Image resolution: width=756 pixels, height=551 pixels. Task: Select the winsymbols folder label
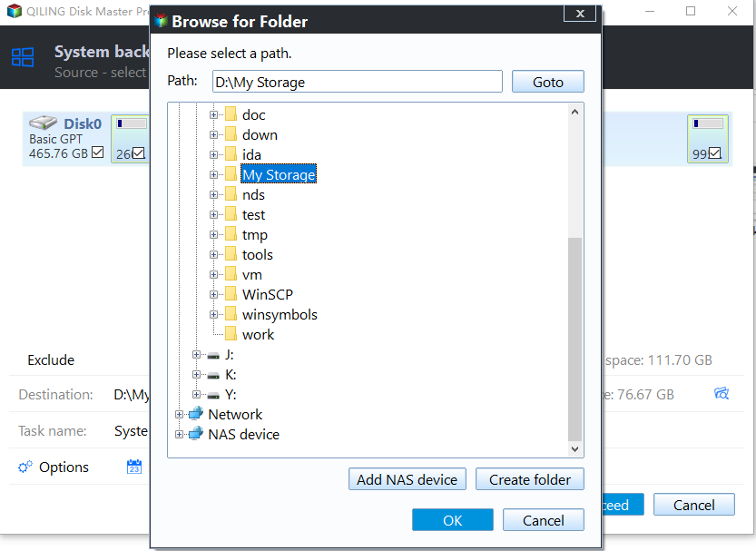point(280,315)
